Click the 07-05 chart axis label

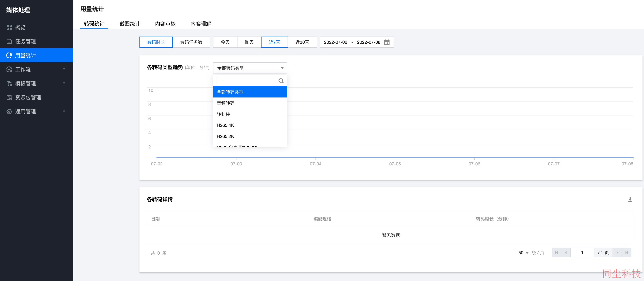click(x=395, y=164)
